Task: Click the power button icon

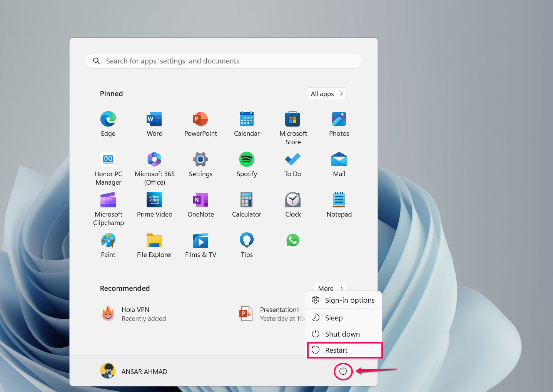Action: pyautogui.click(x=343, y=371)
